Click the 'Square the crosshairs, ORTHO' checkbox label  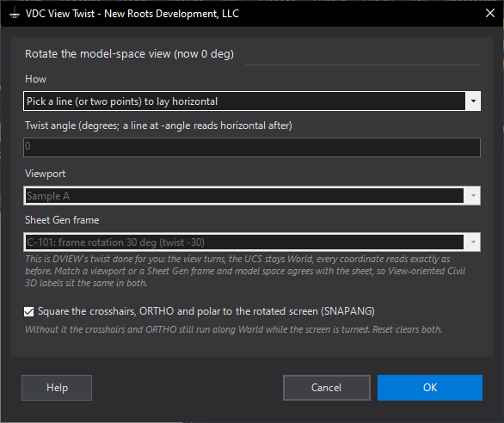point(206,311)
